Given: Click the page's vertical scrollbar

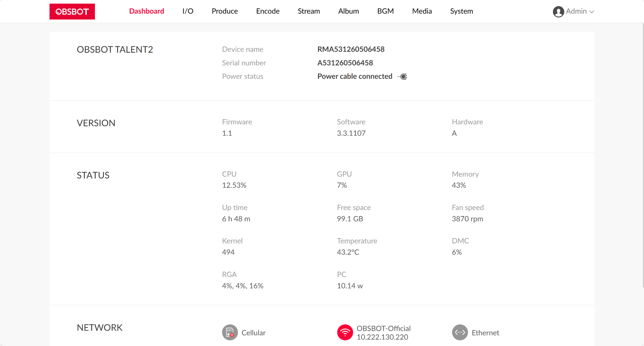Looking at the screenshot, I should (642, 155).
